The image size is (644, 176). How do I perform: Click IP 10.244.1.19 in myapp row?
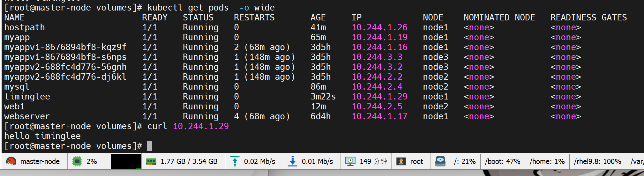(379, 37)
